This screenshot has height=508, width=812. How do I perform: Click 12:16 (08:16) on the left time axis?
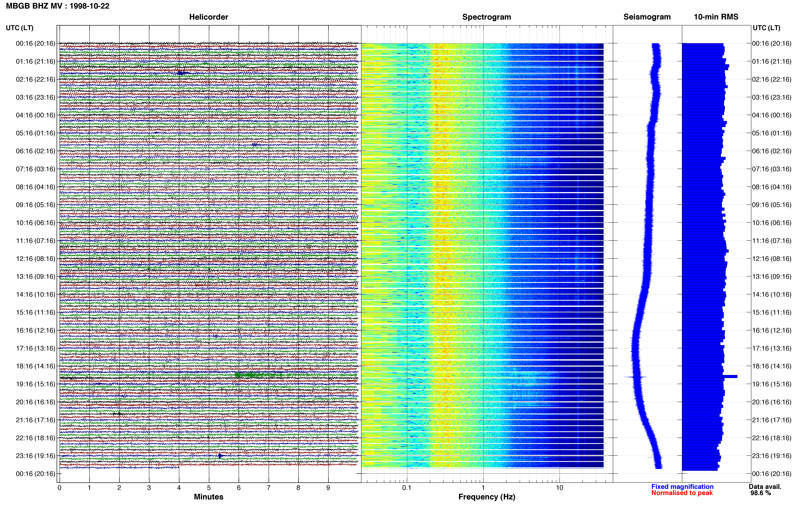[x=36, y=259]
